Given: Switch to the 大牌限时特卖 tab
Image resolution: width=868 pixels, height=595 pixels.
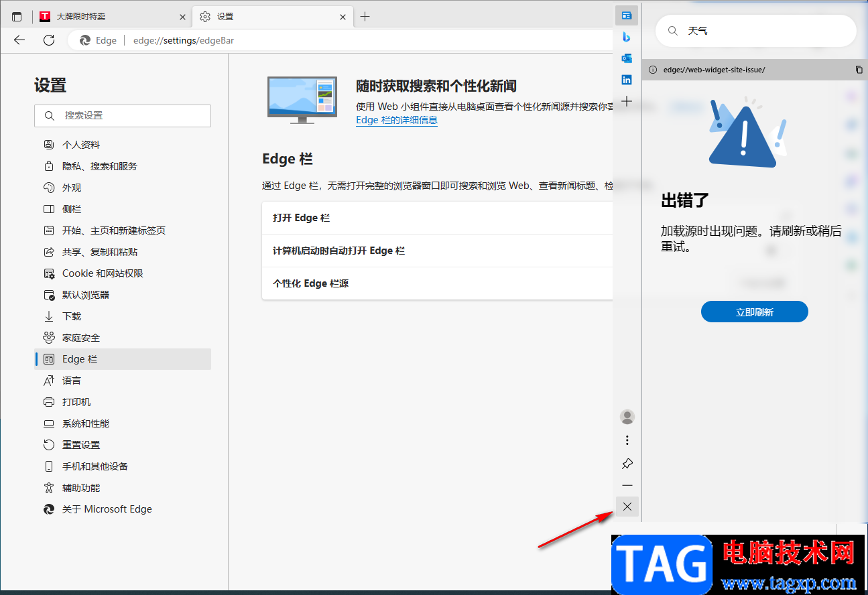Looking at the screenshot, I should [x=112, y=17].
